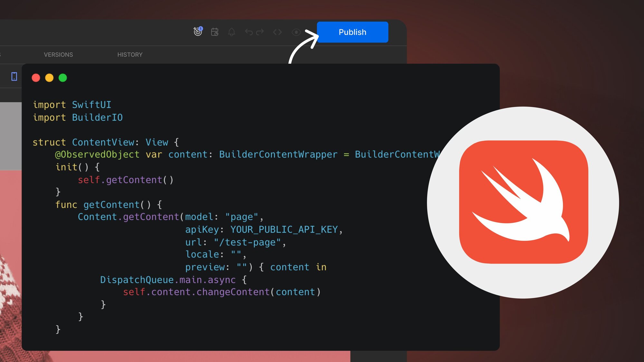Open the code view brackets icon
The image size is (644, 362).
(x=277, y=32)
